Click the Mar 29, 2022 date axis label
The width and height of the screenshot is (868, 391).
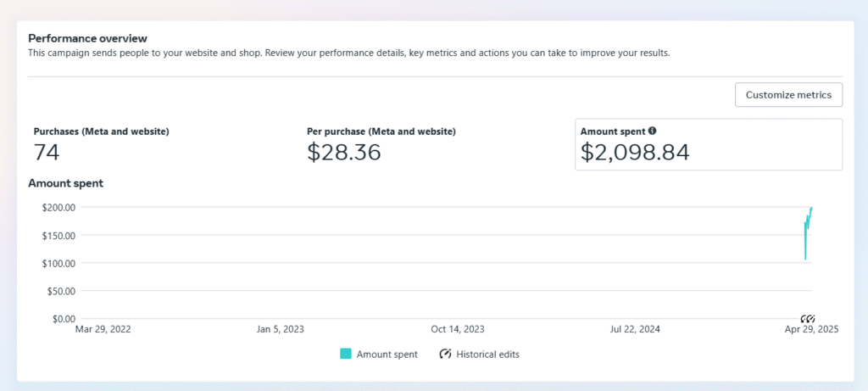click(x=103, y=329)
